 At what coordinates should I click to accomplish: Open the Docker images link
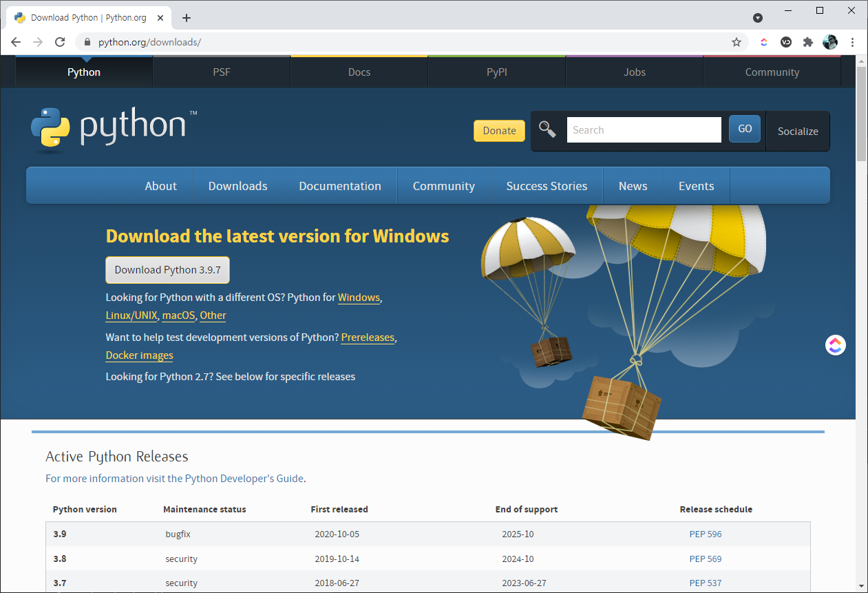coord(140,355)
